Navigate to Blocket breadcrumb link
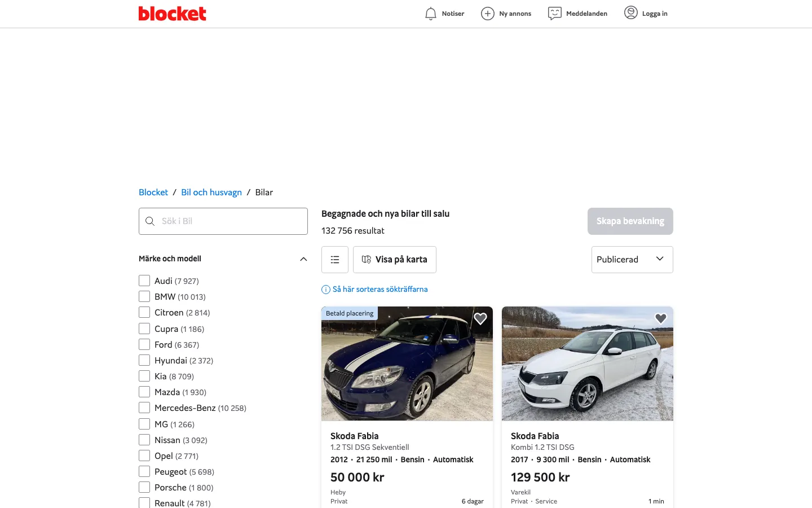812x508 pixels. (x=153, y=192)
